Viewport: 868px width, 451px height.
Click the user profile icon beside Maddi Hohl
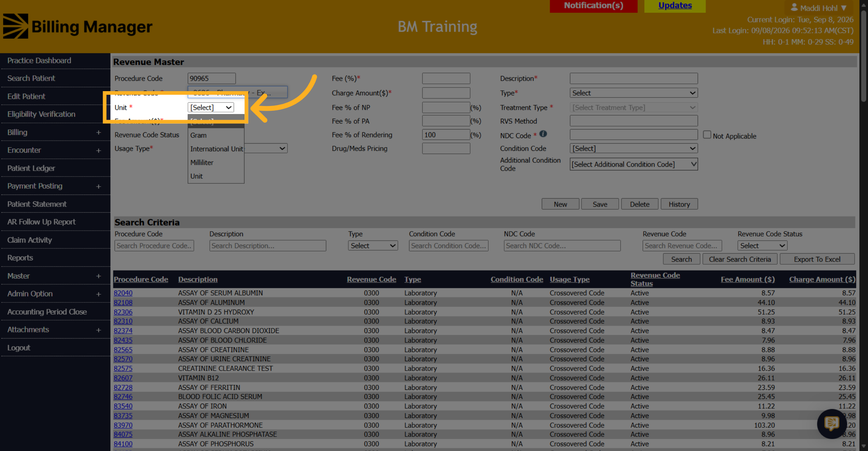(x=794, y=7)
